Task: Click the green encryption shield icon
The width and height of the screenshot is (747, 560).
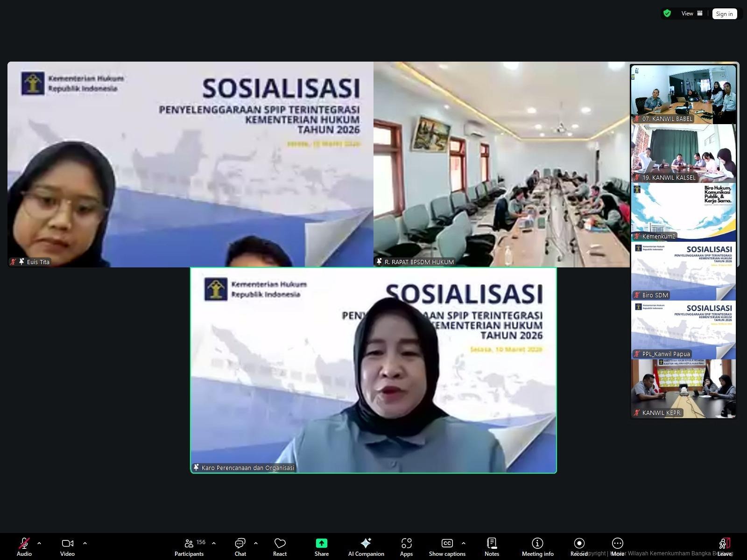Action: (667, 14)
